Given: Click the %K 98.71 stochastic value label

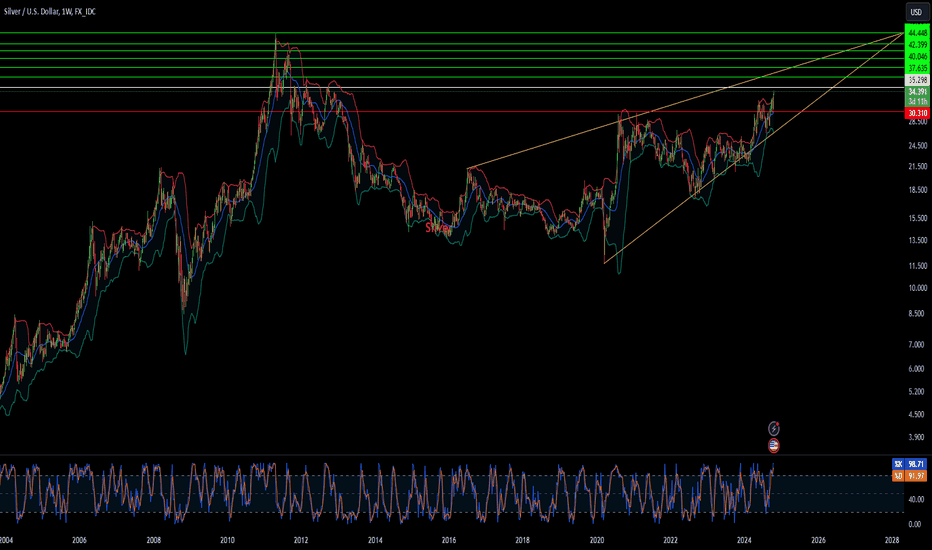Looking at the screenshot, I should 909,464.
